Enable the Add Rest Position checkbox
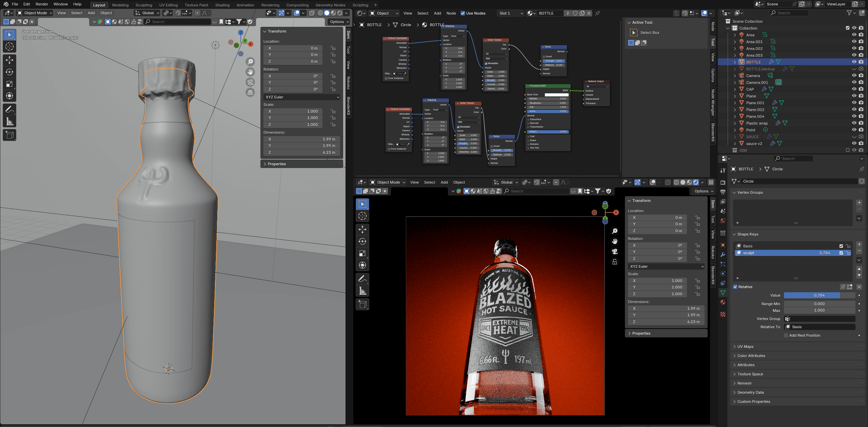The height and width of the screenshot is (427, 868). 786,335
